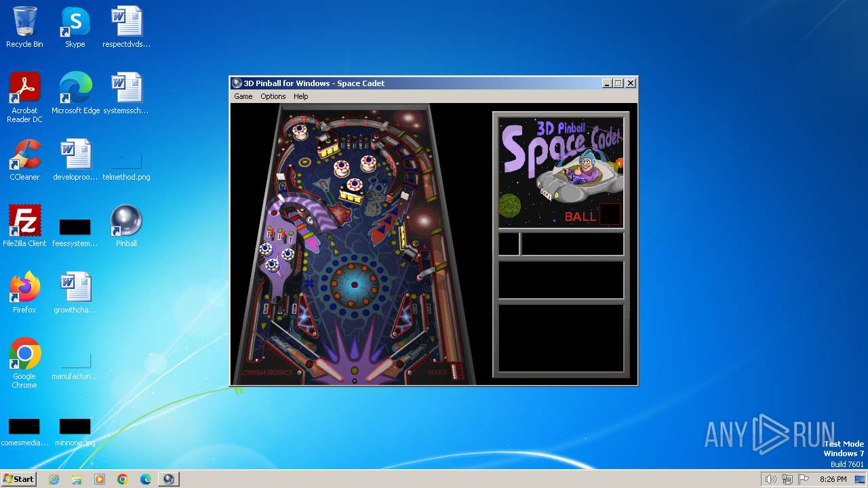Close the 3D Pinball window
This screenshot has height=488, width=868.
[x=630, y=83]
